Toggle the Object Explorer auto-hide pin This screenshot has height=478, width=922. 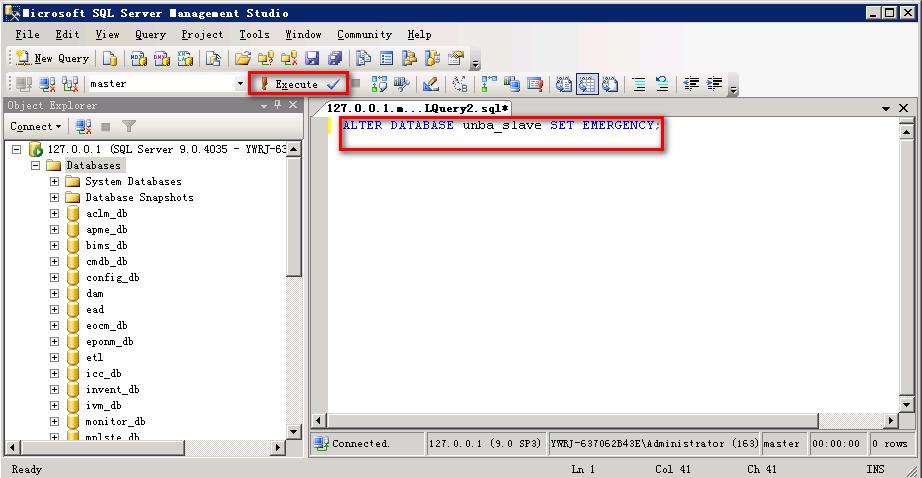[278, 105]
